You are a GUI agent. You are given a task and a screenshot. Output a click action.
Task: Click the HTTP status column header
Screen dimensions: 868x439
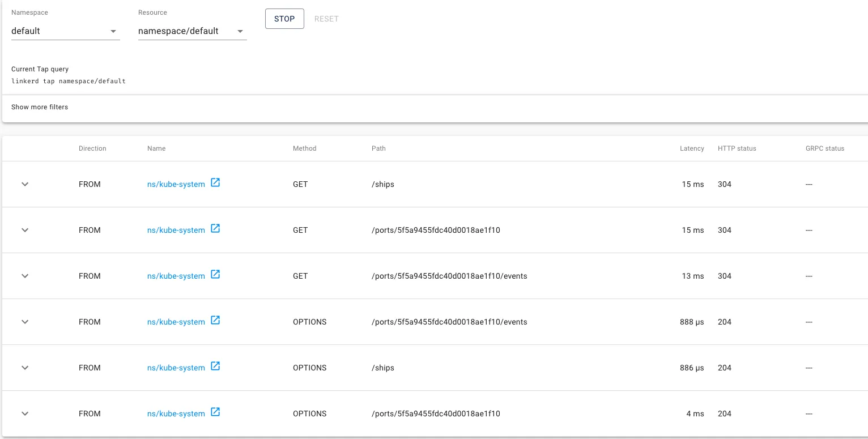pos(737,148)
